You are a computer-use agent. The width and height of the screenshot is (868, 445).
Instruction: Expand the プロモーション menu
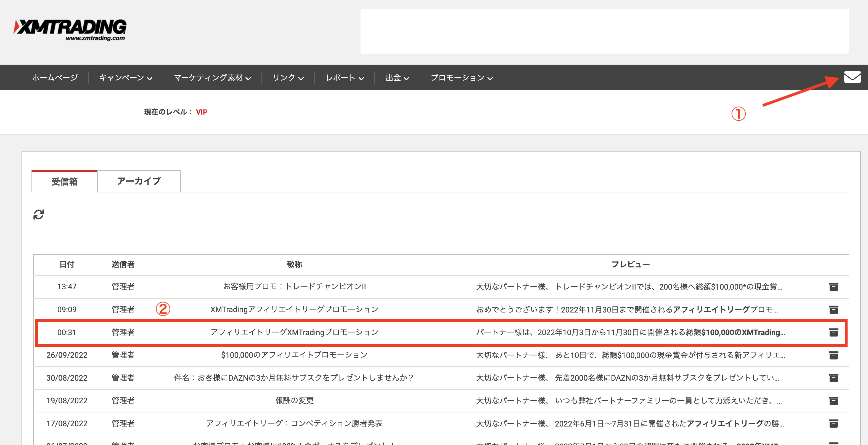pos(462,78)
